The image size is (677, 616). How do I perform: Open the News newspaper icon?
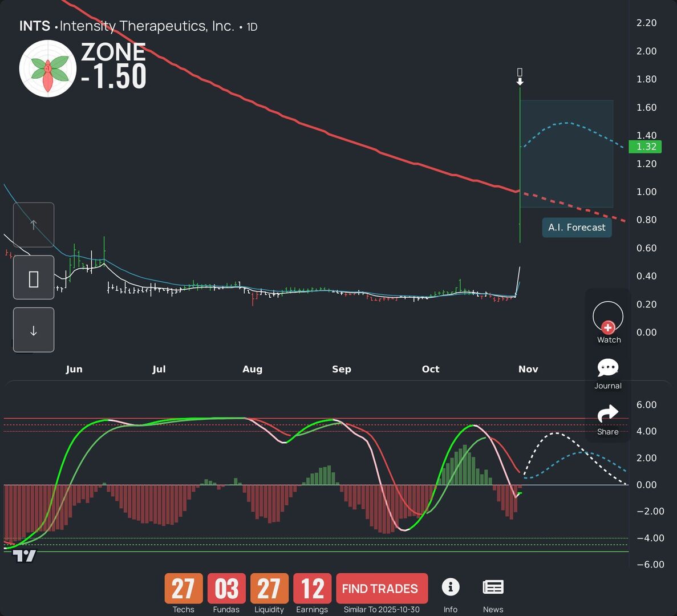pyautogui.click(x=493, y=587)
